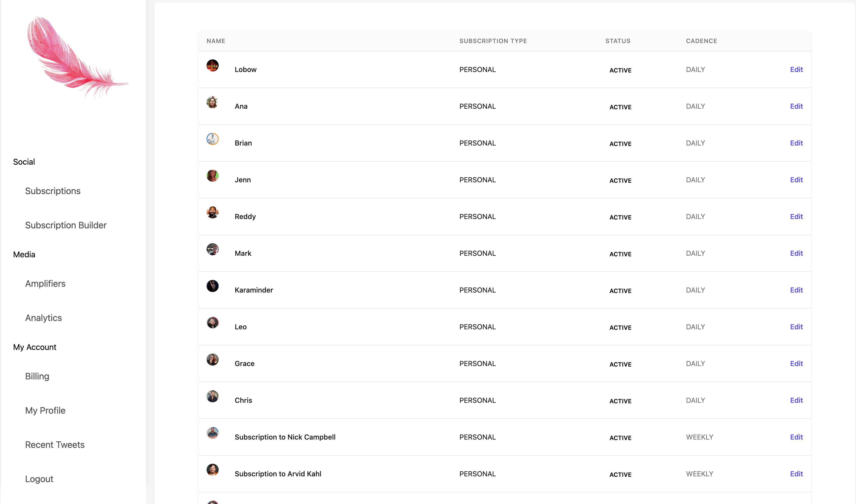Image resolution: width=856 pixels, height=504 pixels.
Task: Click Nick Campbell subscription avatar
Action: click(x=212, y=433)
